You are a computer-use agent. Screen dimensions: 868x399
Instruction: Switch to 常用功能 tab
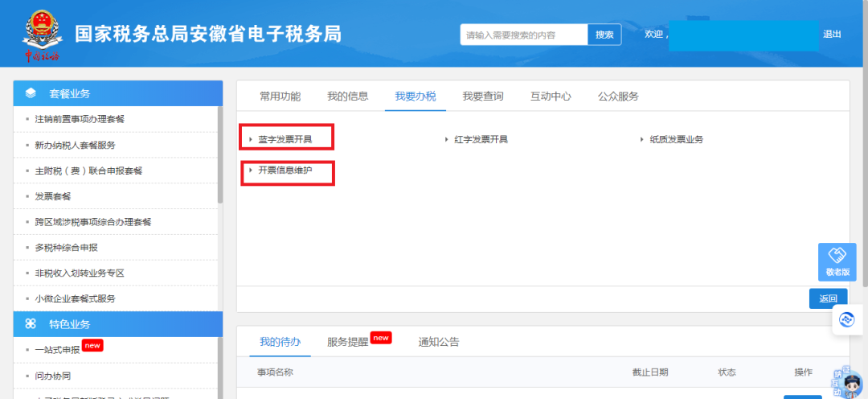pyautogui.click(x=280, y=97)
